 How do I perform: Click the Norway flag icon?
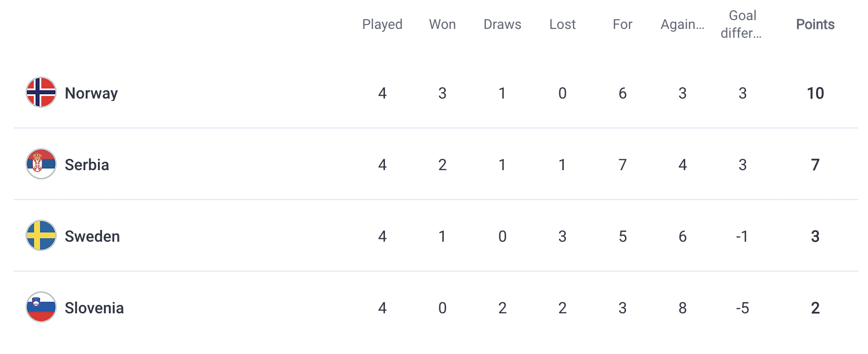point(41,92)
